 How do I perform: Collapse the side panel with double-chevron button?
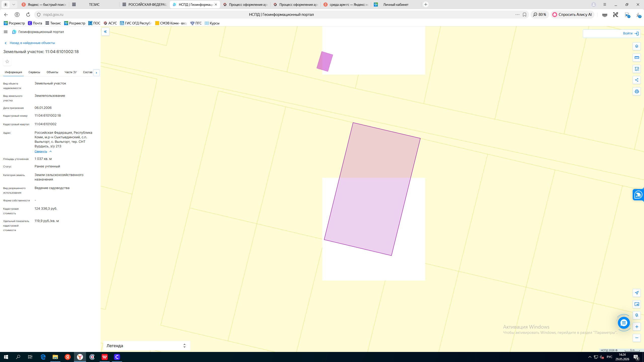point(105,32)
